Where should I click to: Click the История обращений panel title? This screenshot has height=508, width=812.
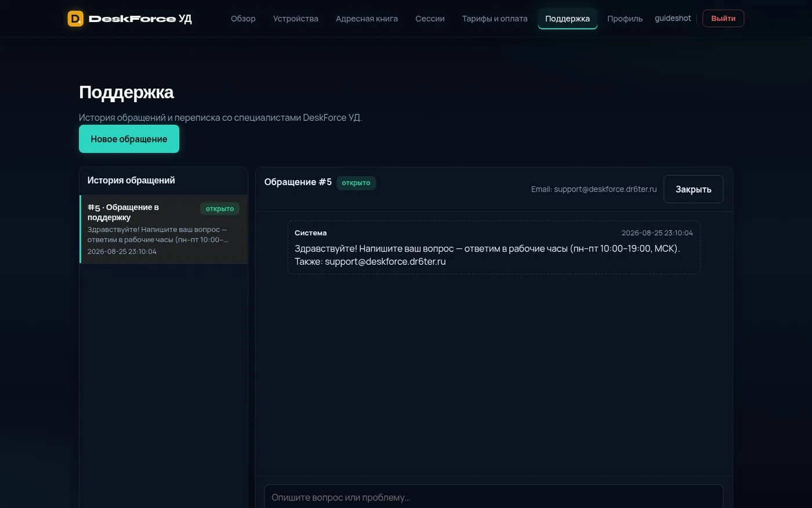131,180
